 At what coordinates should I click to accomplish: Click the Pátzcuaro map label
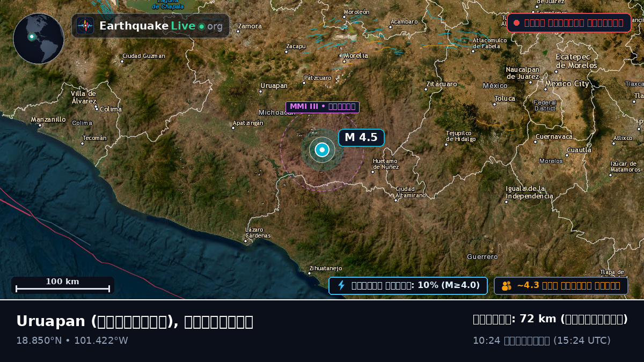(x=318, y=78)
